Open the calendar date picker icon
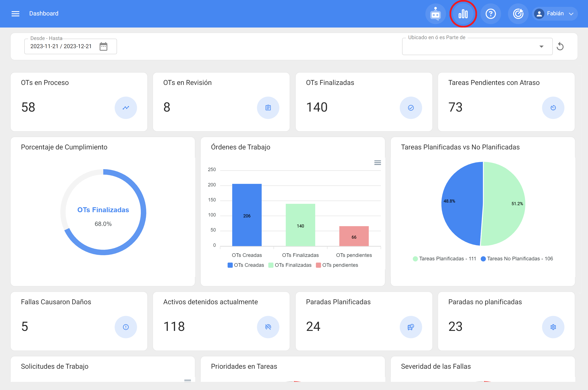 pyautogui.click(x=103, y=46)
